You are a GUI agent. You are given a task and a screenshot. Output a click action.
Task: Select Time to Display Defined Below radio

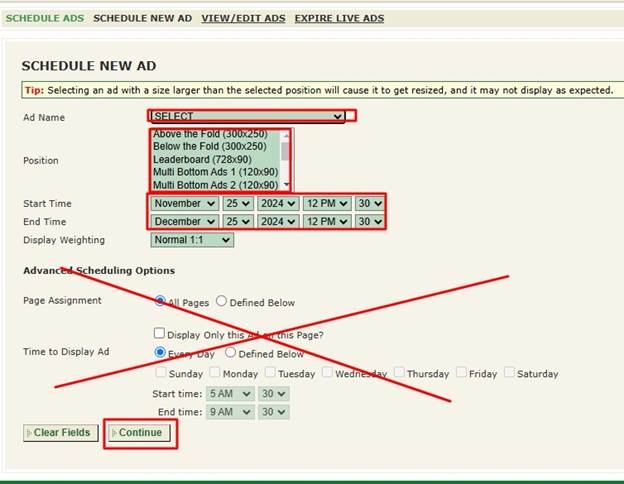(230, 352)
